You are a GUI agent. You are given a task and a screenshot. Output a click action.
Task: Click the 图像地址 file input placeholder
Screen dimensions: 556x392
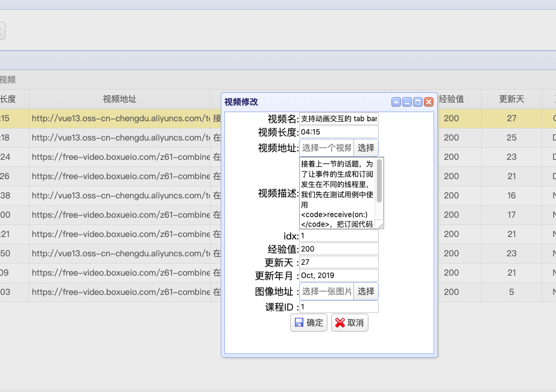[327, 291]
